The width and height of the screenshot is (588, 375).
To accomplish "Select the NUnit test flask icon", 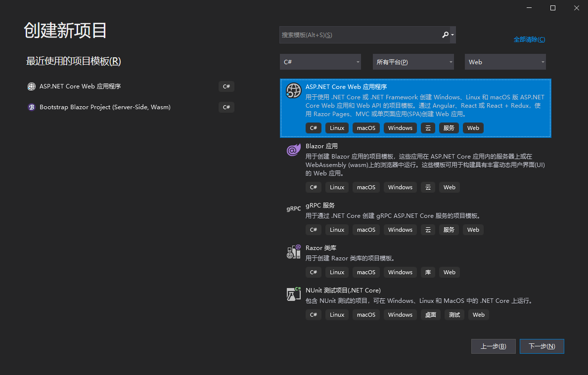I will 294,294.
